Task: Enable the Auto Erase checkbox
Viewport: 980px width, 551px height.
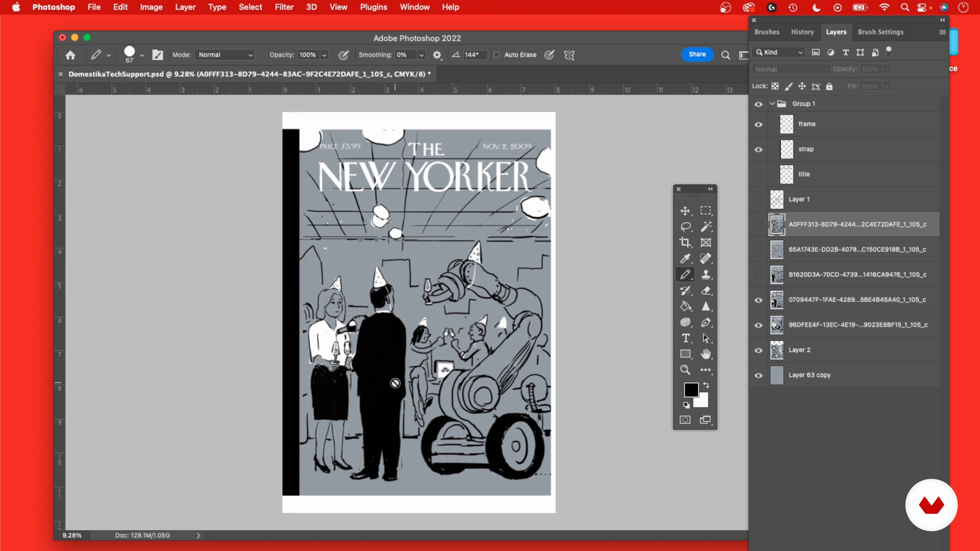Action: (497, 55)
